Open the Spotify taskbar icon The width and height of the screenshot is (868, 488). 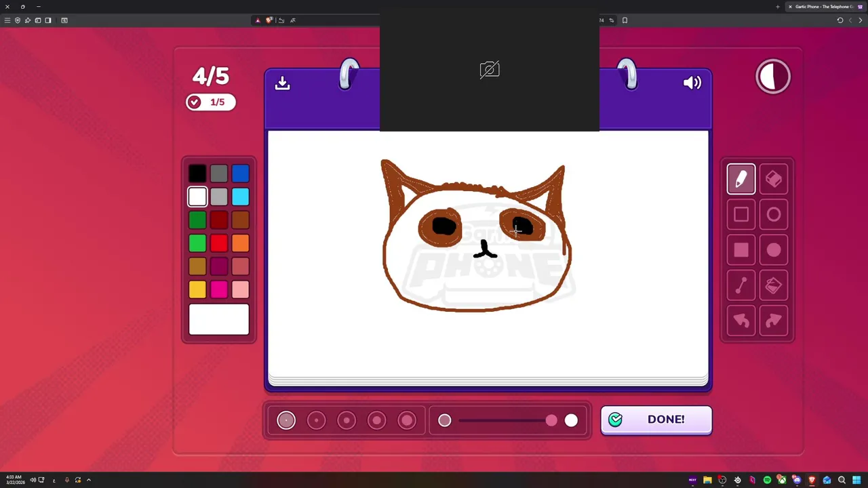tap(767, 480)
